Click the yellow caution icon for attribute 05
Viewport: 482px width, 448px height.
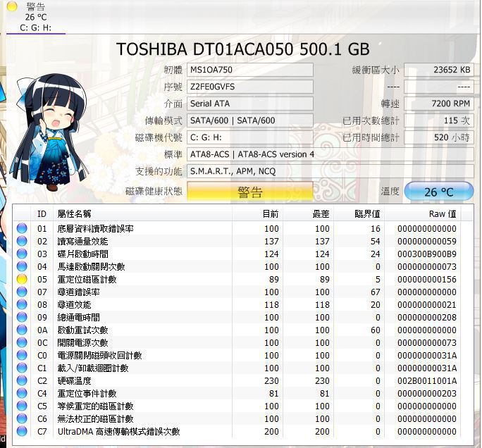(22, 279)
